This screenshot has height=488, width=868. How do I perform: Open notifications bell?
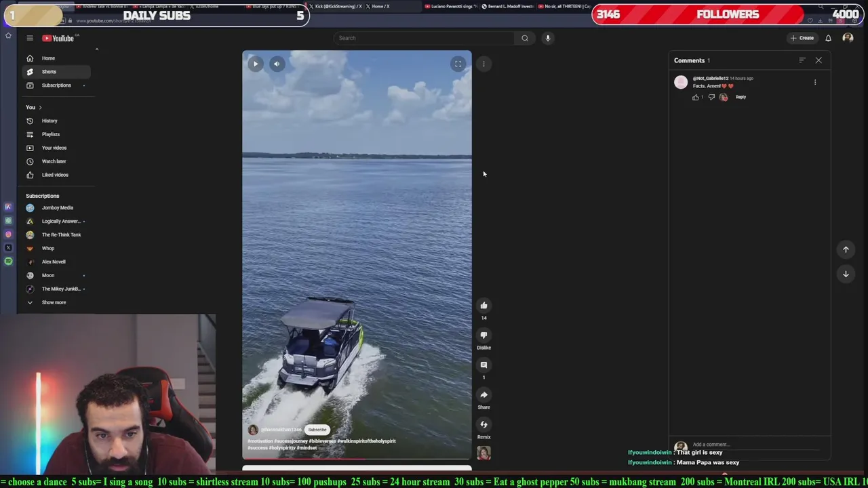pos(828,38)
